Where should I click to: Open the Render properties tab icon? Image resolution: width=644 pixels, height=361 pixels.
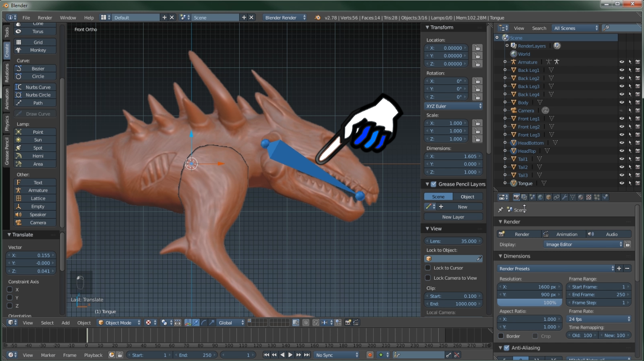516,197
